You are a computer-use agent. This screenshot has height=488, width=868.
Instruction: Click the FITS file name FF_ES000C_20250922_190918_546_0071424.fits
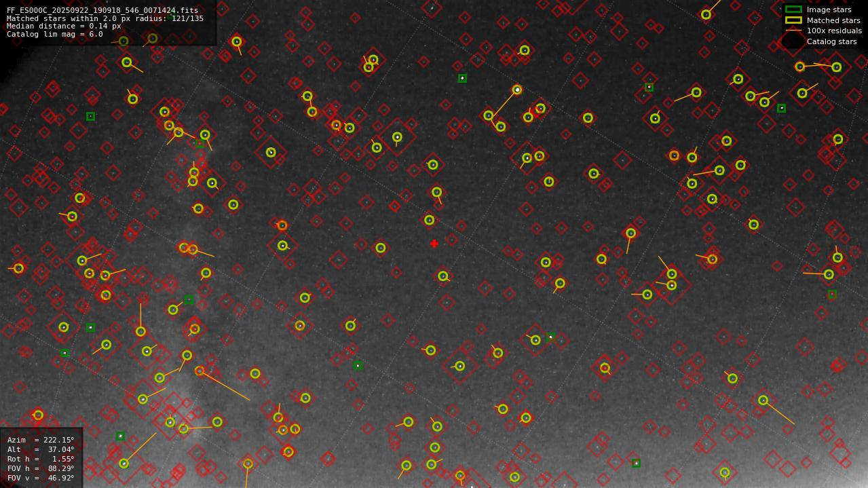(102, 10)
